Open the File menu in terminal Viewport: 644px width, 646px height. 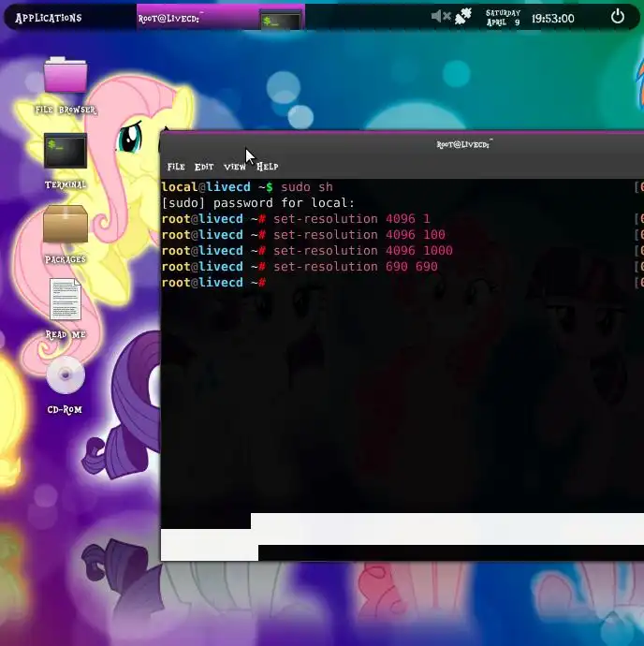[x=176, y=167]
